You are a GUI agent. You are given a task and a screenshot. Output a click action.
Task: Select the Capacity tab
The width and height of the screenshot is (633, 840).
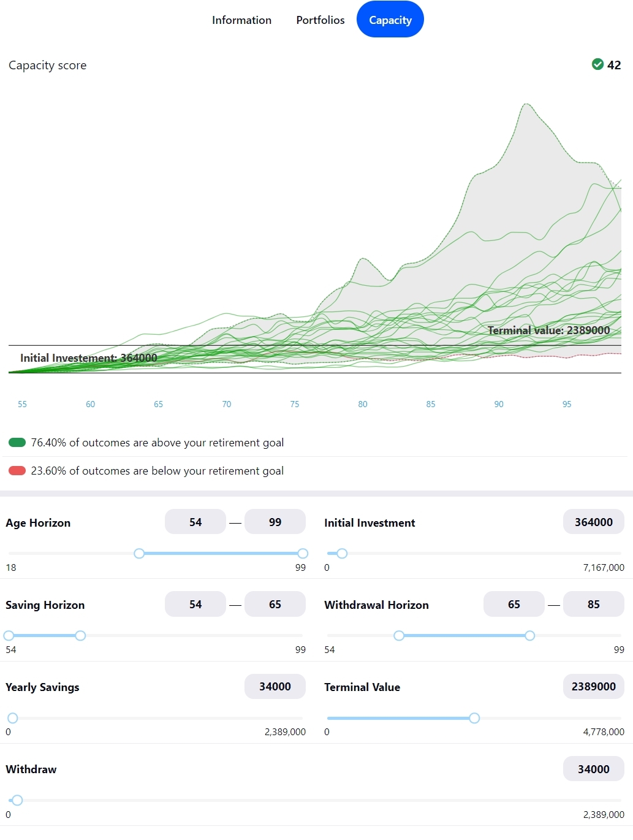390,20
